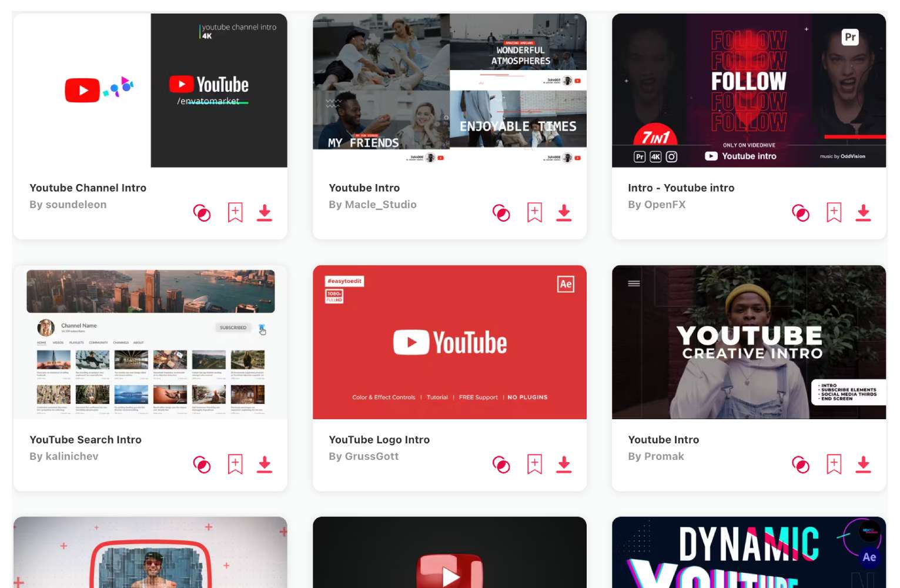The width and height of the screenshot is (900, 588).
Task: Bookmark the Youtube Channel Intro by soundeleon
Action: pyautogui.click(x=235, y=212)
